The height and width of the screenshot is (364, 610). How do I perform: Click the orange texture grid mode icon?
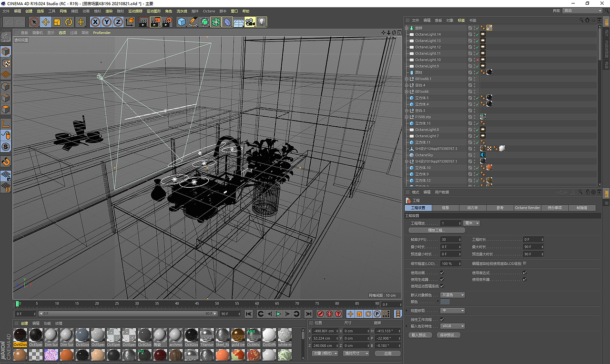coord(6,74)
